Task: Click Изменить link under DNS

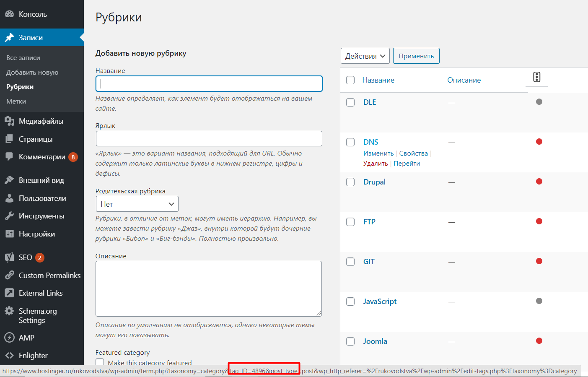Action: pos(378,153)
